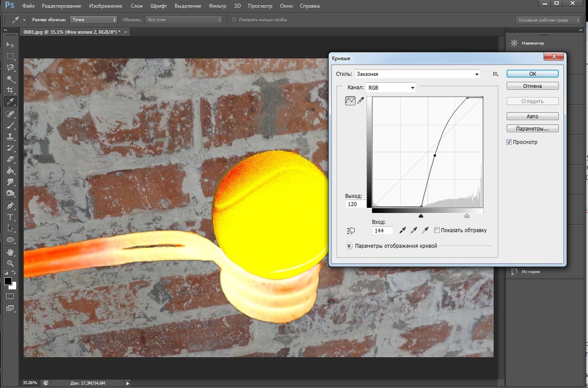Screen dimensions: 588x388
Task: Reset default foreground and background colors
Action: (x=6, y=273)
